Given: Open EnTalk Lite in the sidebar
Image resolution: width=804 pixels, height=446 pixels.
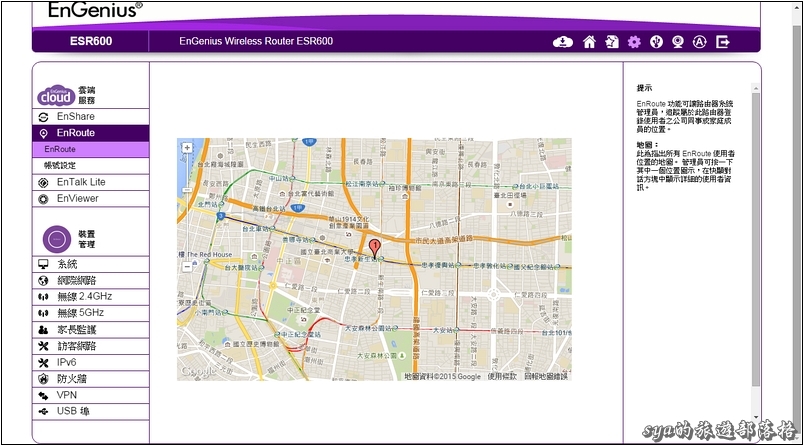Looking at the screenshot, I should coord(91,182).
